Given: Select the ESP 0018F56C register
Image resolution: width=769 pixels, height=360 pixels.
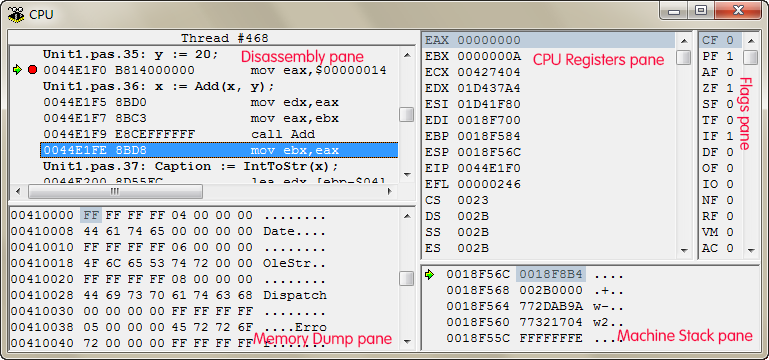Looking at the screenshot, I should click(x=473, y=152).
